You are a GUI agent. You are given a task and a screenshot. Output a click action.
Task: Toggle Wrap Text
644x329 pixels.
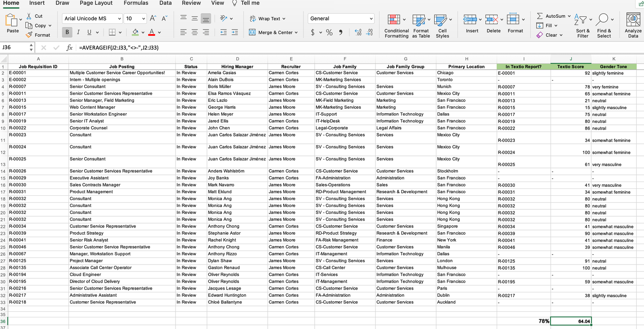coord(267,19)
